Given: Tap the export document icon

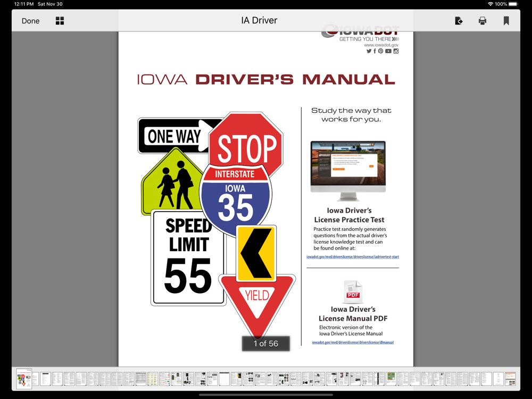Looking at the screenshot, I should pos(459,21).
